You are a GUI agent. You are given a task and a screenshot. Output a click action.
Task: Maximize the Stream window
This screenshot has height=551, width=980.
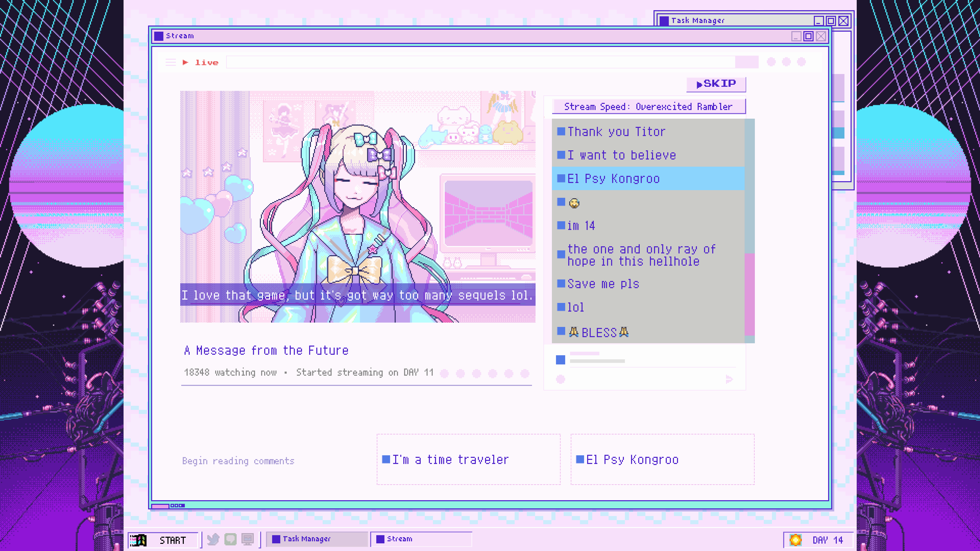(x=808, y=36)
